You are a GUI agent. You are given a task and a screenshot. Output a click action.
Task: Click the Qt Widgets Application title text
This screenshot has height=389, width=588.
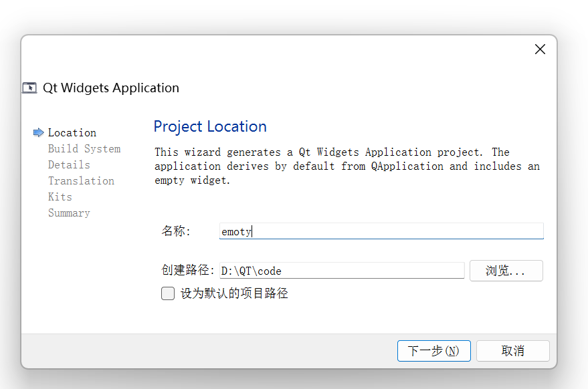click(111, 88)
